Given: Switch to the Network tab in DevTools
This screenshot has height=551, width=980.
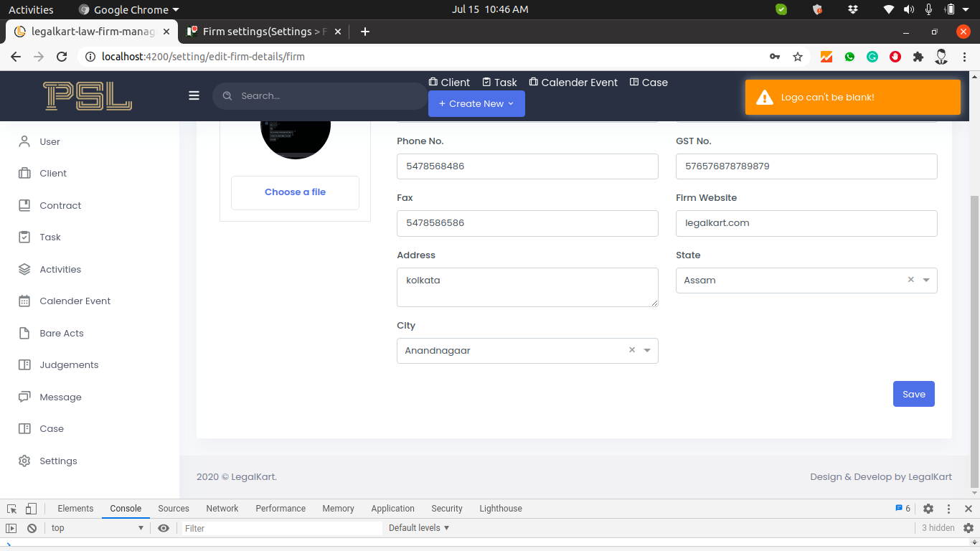Looking at the screenshot, I should pyautogui.click(x=222, y=509).
